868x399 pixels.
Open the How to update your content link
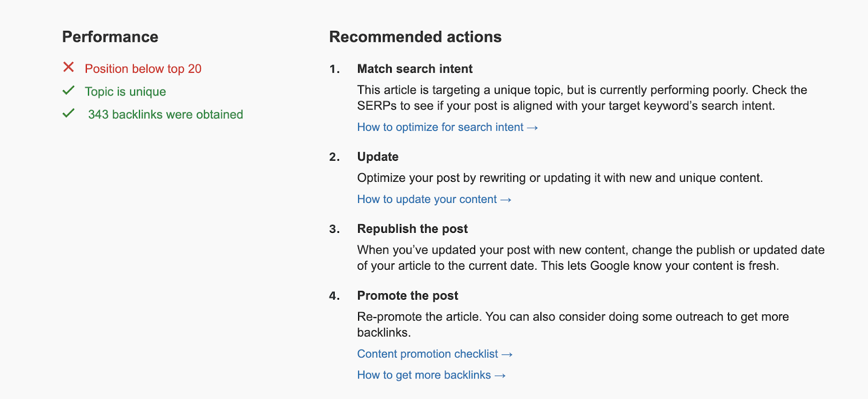point(427,199)
